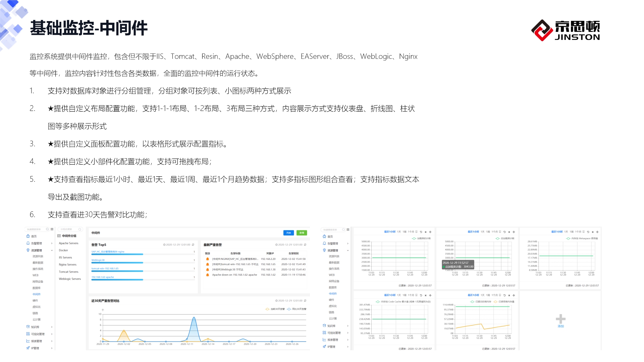
Task: Click the move handle on the Metaspace widget
Action: click(x=597, y=232)
